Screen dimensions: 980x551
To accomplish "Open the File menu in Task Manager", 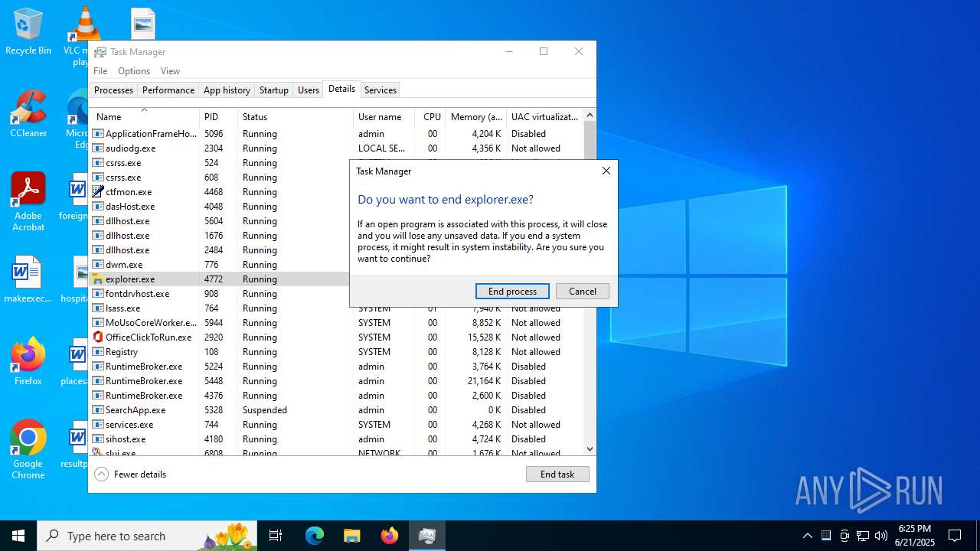I will coord(100,71).
